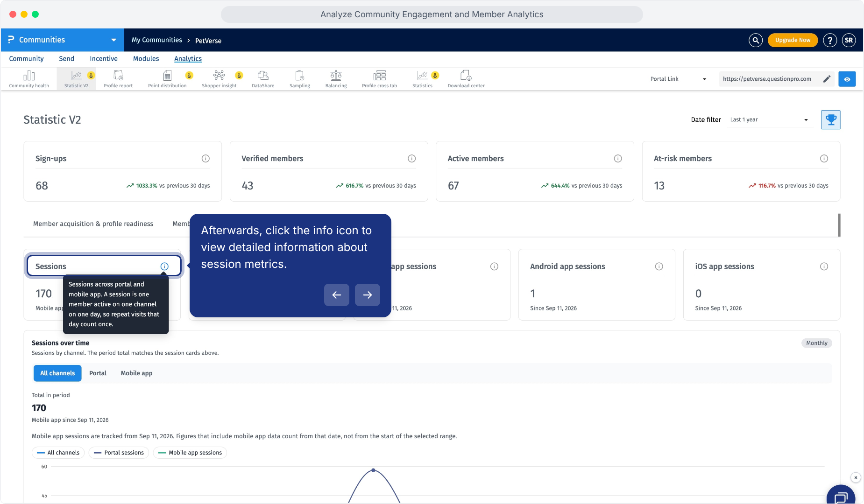Open the Community health report

tap(29, 79)
